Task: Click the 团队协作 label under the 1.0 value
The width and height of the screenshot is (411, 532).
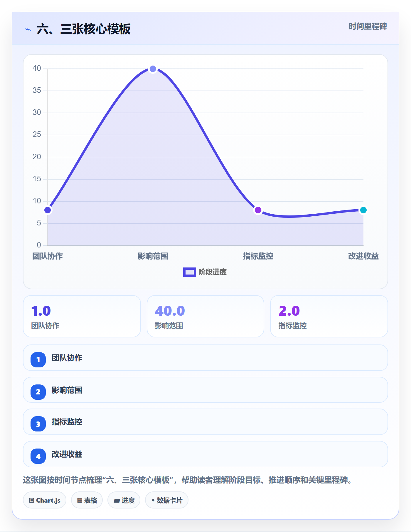Action: [45, 326]
